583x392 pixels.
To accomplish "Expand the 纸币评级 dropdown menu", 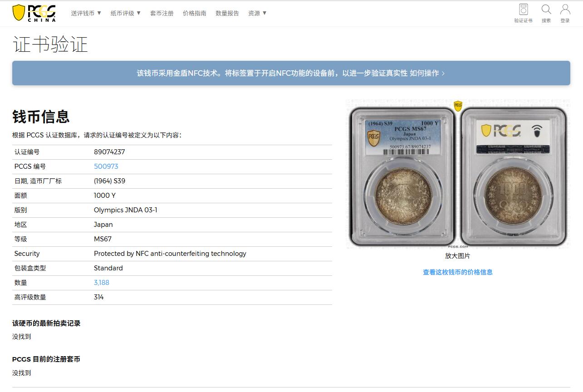I will [126, 13].
